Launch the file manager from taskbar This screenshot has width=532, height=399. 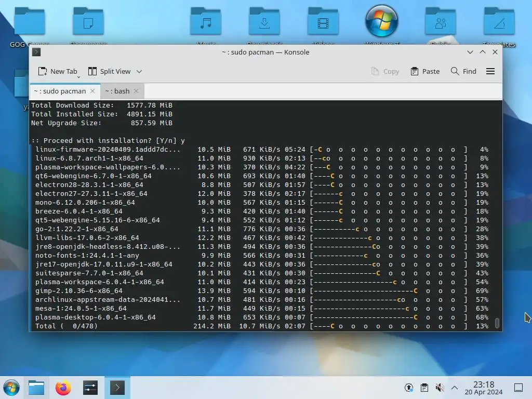click(x=36, y=388)
